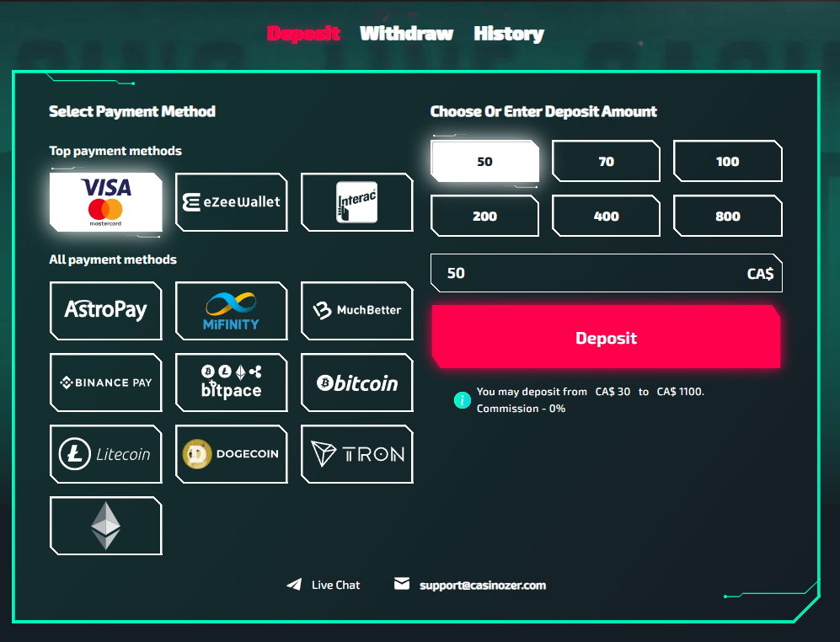Click the 'Top payment methods' label
The image size is (840, 642).
point(115,151)
